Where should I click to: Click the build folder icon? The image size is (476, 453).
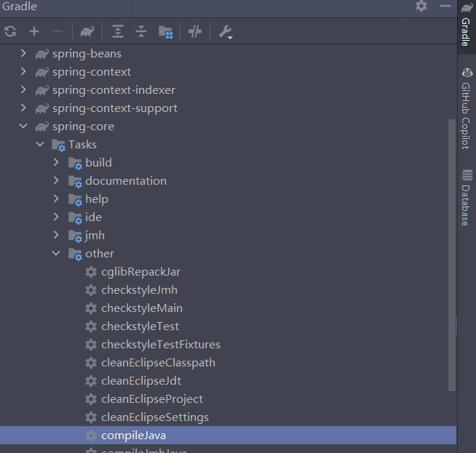(75, 164)
